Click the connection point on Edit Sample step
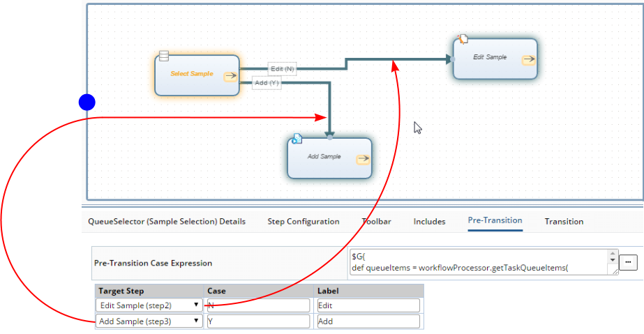The width and height of the screenshot is (644, 334). click(452, 59)
